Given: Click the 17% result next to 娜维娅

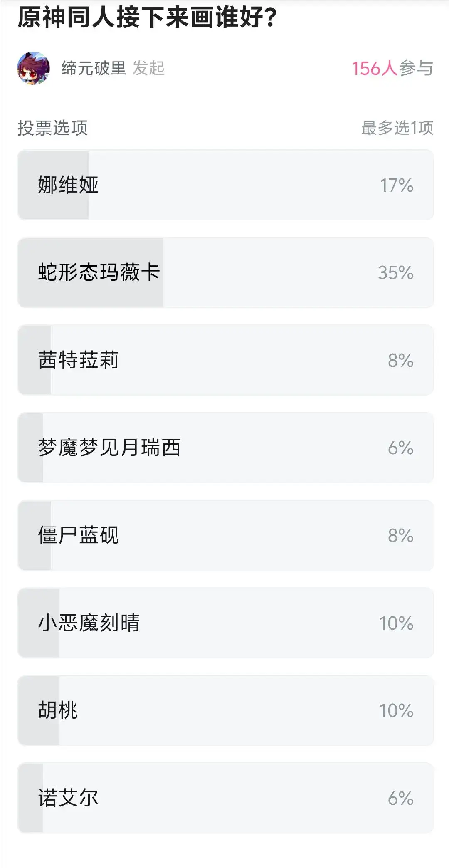Looking at the screenshot, I should pos(397,185).
